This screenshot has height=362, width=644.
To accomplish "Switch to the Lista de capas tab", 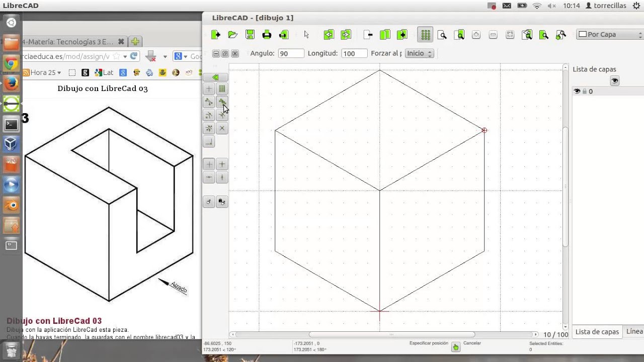I will click(x=597, y=332).
